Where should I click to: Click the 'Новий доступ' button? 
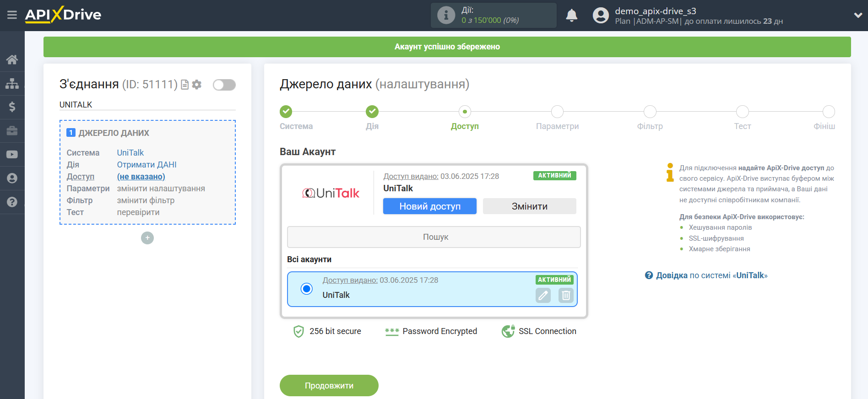(x=430, y=206)
